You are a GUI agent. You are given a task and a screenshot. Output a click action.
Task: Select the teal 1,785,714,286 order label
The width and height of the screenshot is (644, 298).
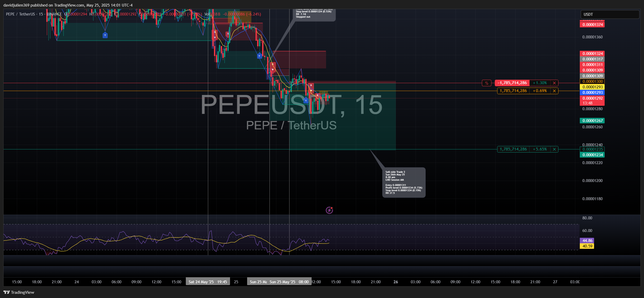513,149
